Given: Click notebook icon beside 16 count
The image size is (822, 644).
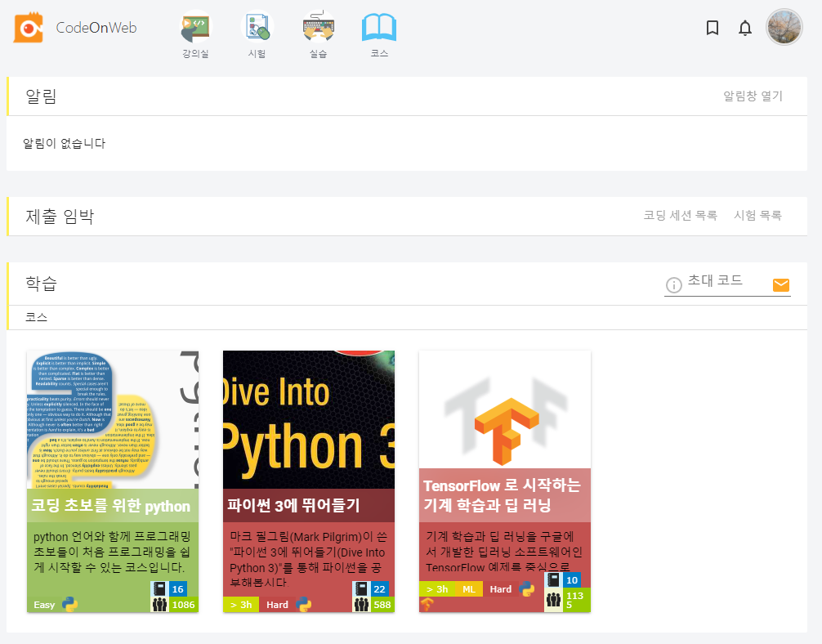Looking at the screenshot, I should (159, 589).
